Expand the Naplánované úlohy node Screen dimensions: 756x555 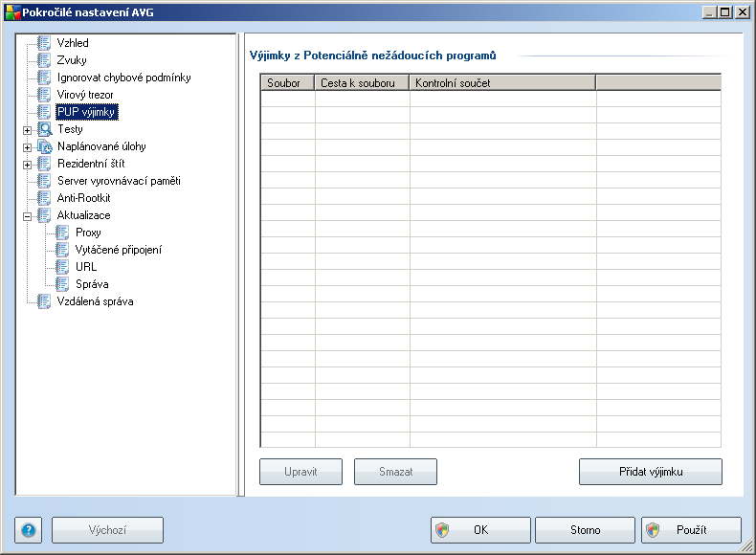coord(28,147)
